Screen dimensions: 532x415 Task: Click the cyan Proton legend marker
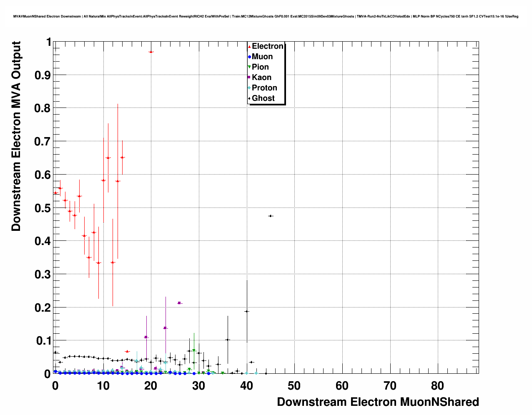click(x=249, y=88)
